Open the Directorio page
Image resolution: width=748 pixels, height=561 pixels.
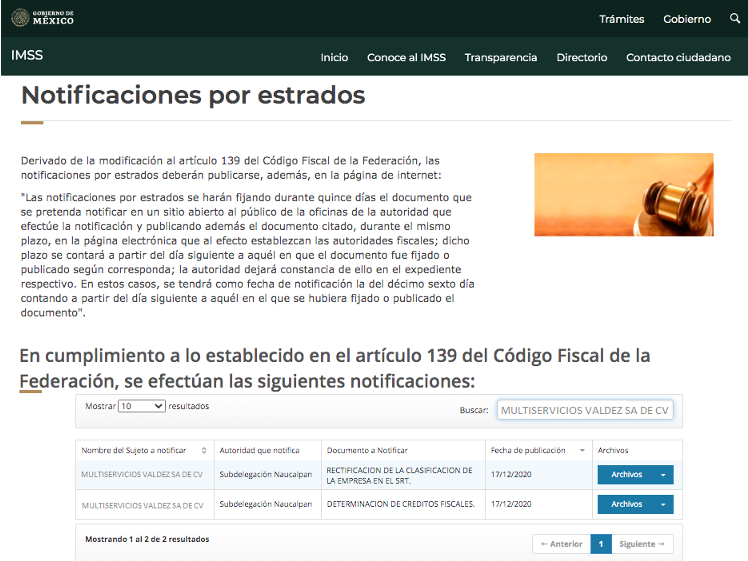pos(582,57)
